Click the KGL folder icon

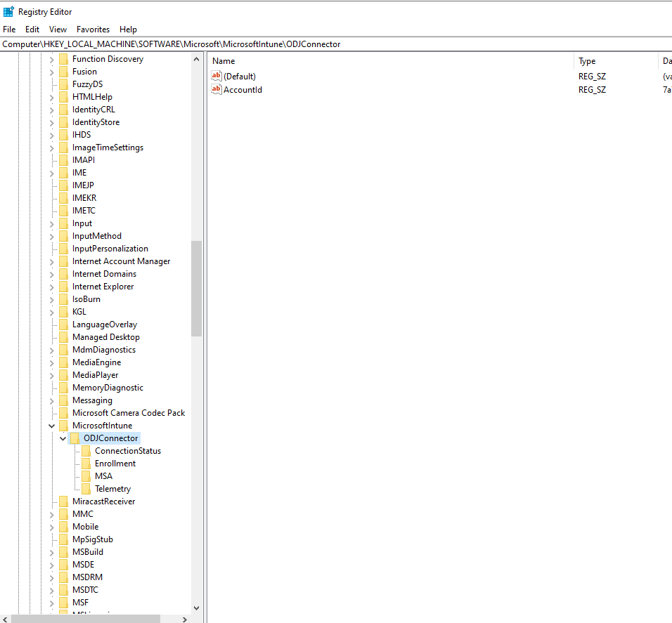click(63, 312)
